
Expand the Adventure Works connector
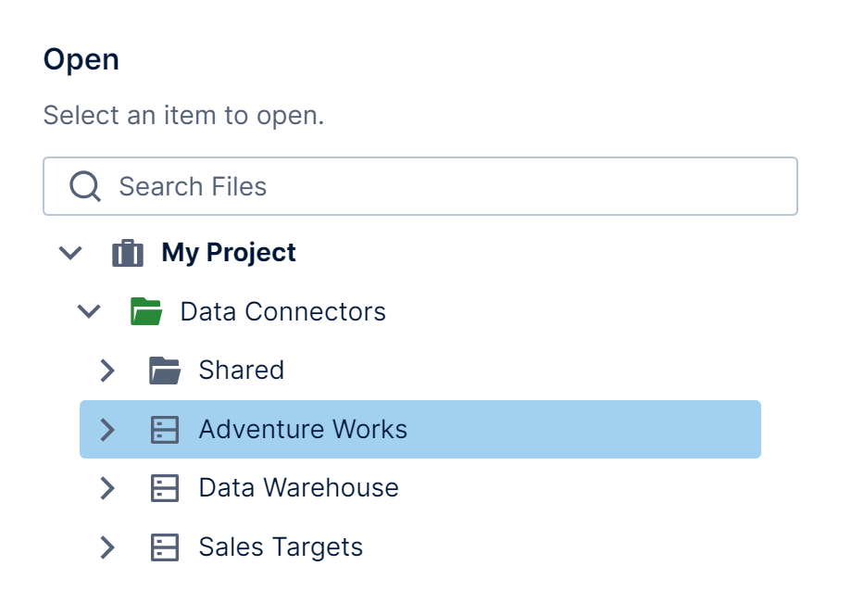point(107,430)
